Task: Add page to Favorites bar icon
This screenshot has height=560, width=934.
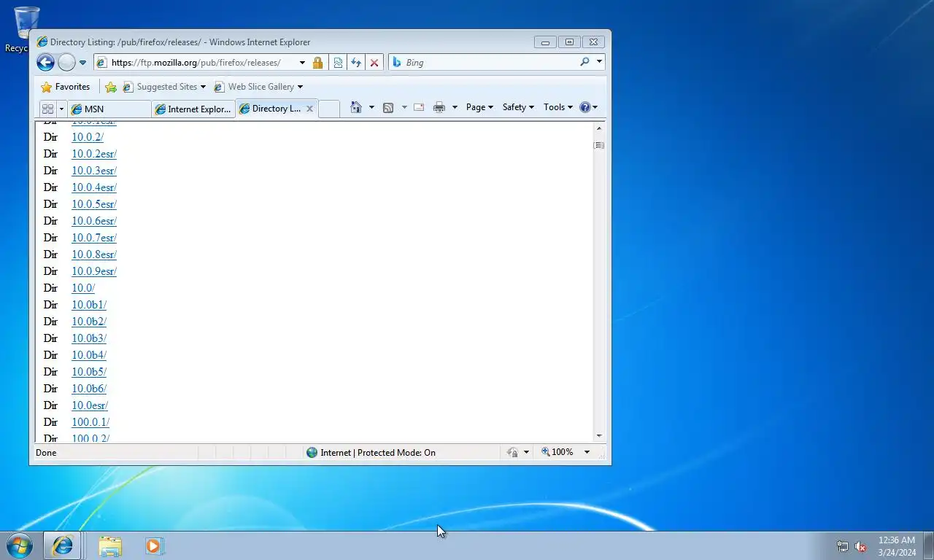Action: tap(111, 87)
